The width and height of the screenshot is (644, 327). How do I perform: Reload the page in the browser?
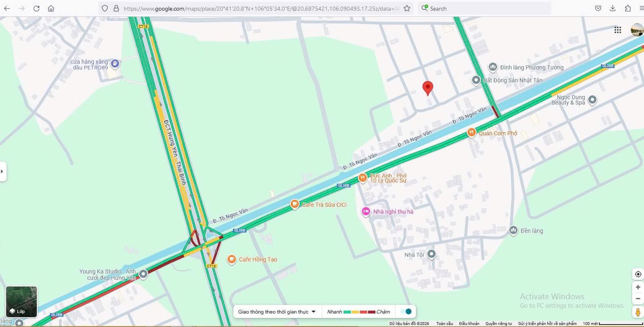(36, 8)
